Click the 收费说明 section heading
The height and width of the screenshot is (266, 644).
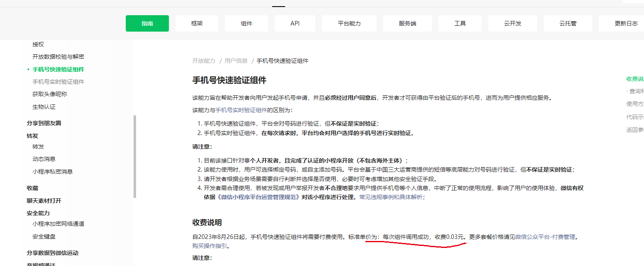(x=207, y=222)
